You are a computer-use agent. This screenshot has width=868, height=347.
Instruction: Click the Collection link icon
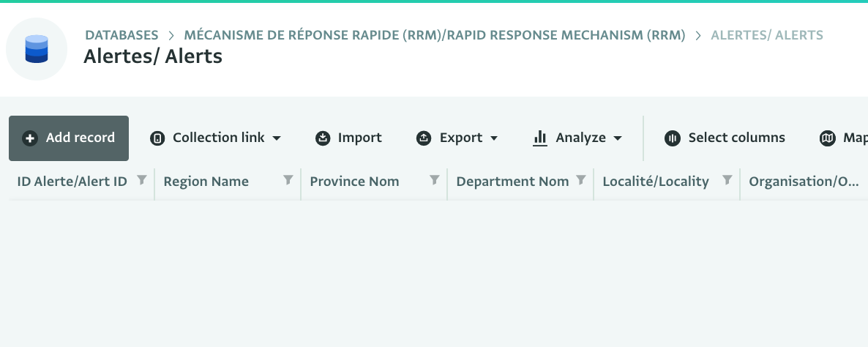point(157,138)
